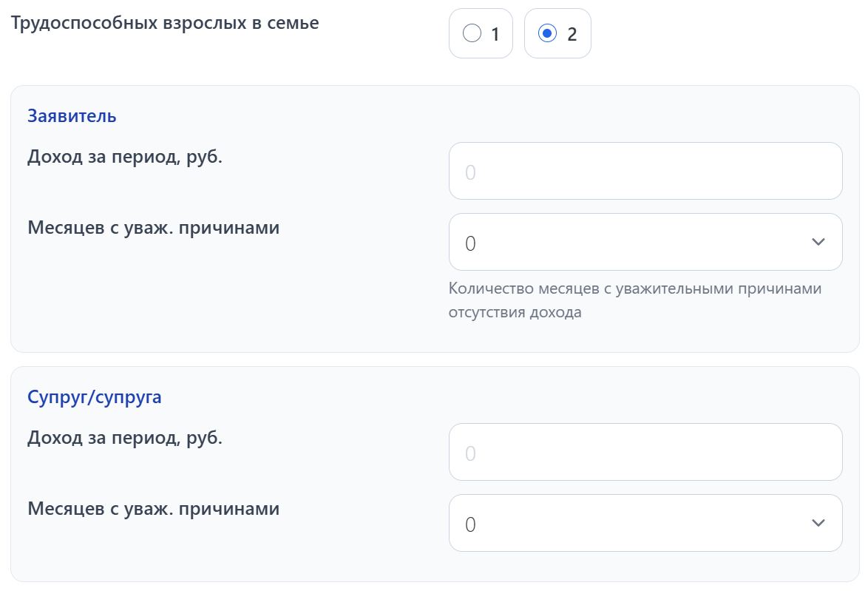Click the label "Месяцев с уваж. причинами" under Заявитель
Screen dimensions: 868x591
point(153,228)
